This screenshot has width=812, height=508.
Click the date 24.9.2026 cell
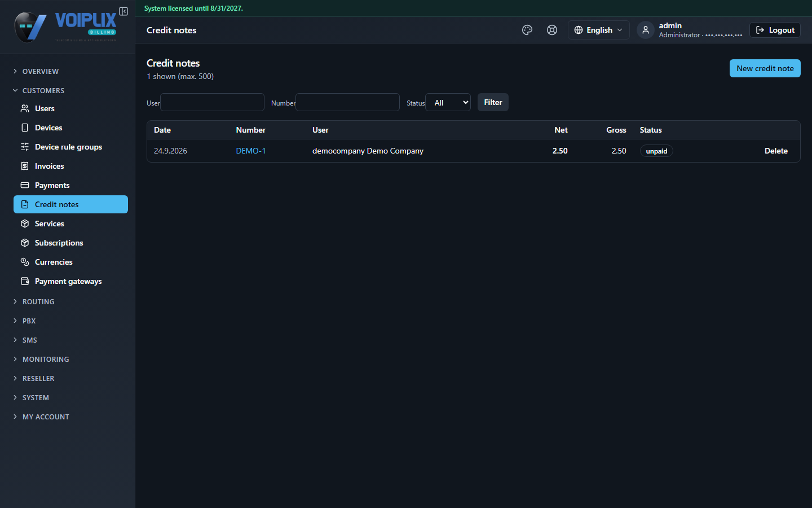point(170,151)
